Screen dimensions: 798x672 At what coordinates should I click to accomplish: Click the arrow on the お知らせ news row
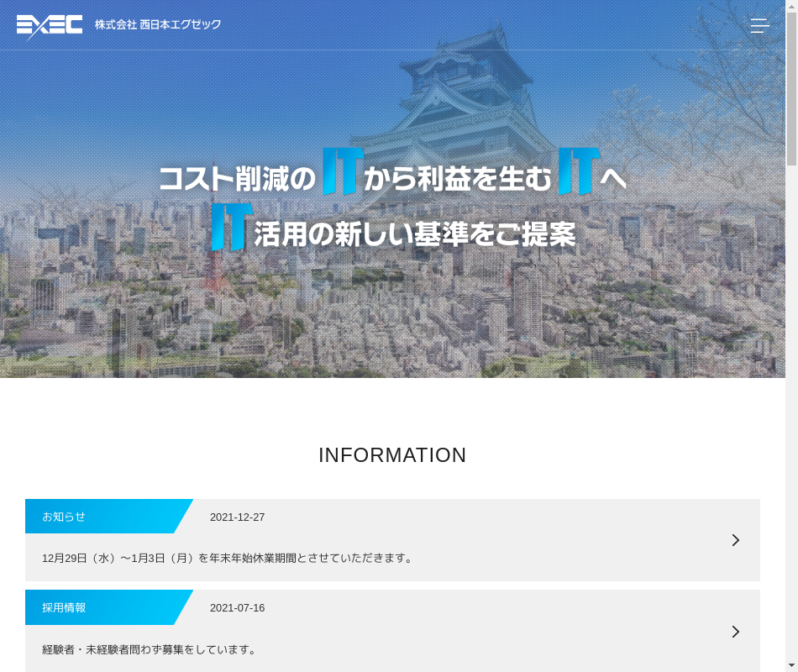[735, 540]
